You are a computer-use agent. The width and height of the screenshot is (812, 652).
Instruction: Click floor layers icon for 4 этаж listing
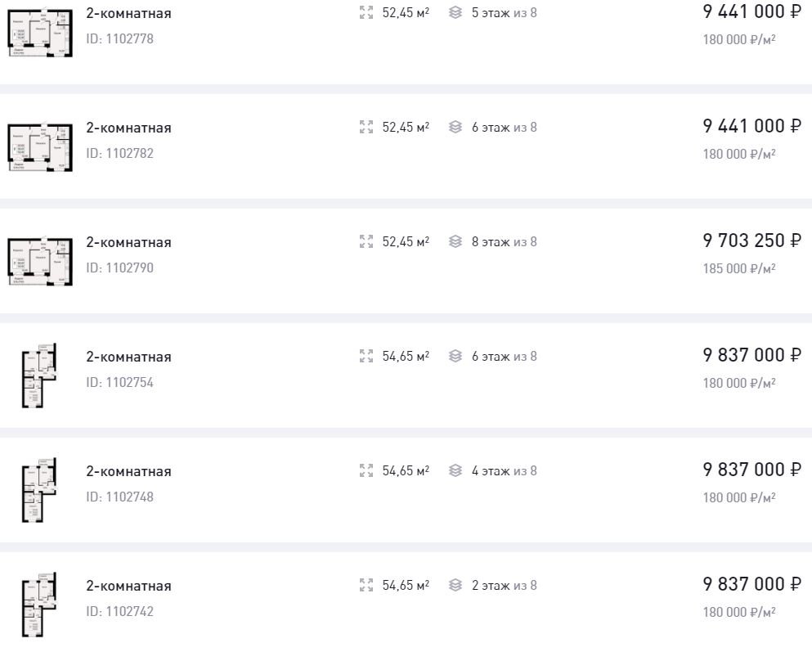[x=455, y=470]
